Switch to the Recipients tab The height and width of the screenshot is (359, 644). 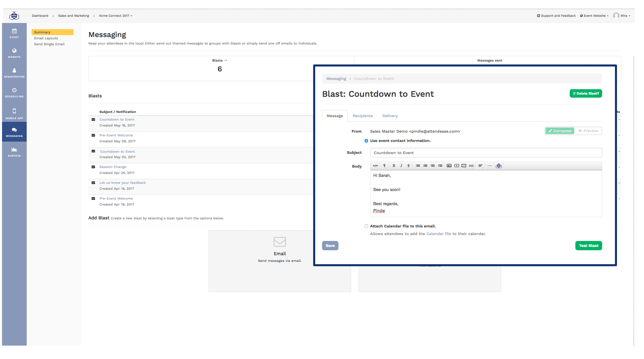tap(363, 116)
